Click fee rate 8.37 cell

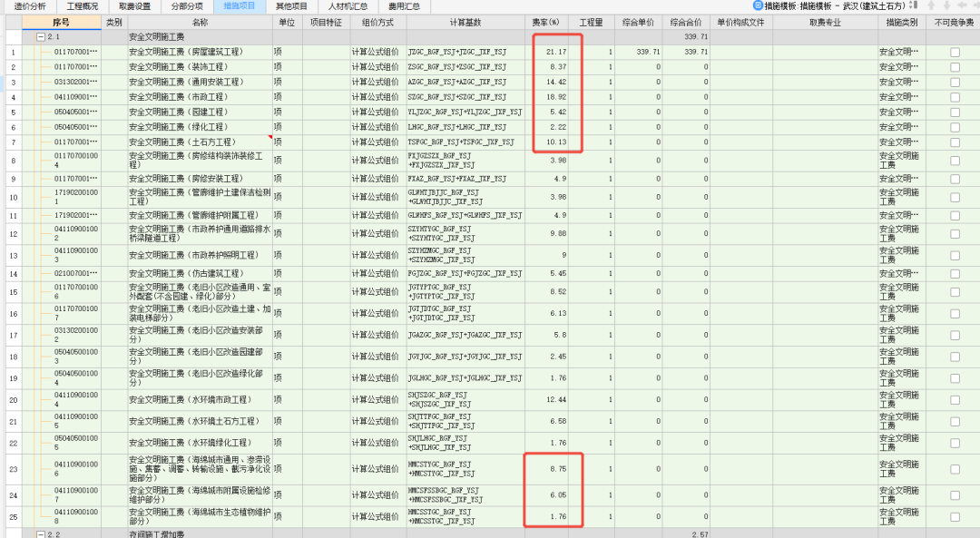point(546,67)
